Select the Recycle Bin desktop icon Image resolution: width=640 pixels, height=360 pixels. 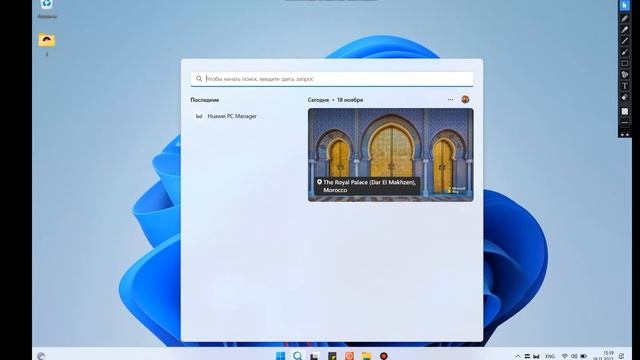47,9
